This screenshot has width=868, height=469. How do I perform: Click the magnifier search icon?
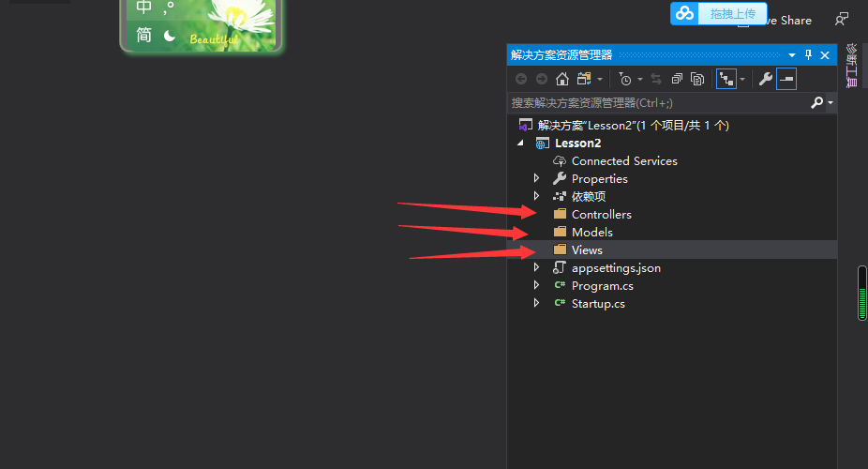pyautogui.click(x=816, y=102)
